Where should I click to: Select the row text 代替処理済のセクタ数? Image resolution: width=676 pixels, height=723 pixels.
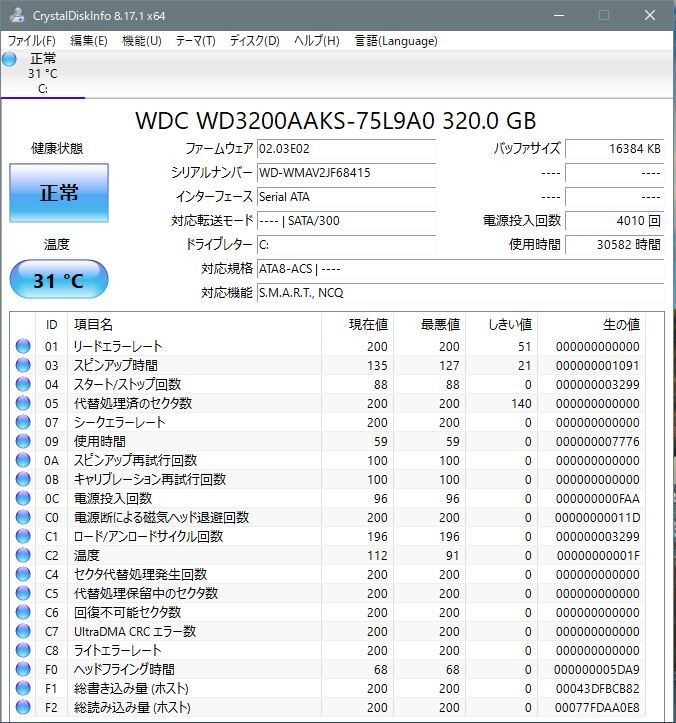tap(133, 403)
